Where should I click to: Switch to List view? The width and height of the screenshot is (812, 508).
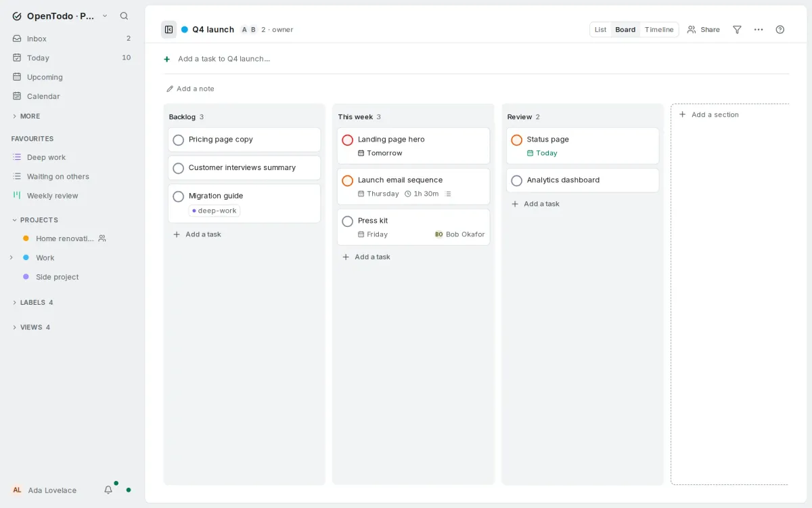coord(600,30)
